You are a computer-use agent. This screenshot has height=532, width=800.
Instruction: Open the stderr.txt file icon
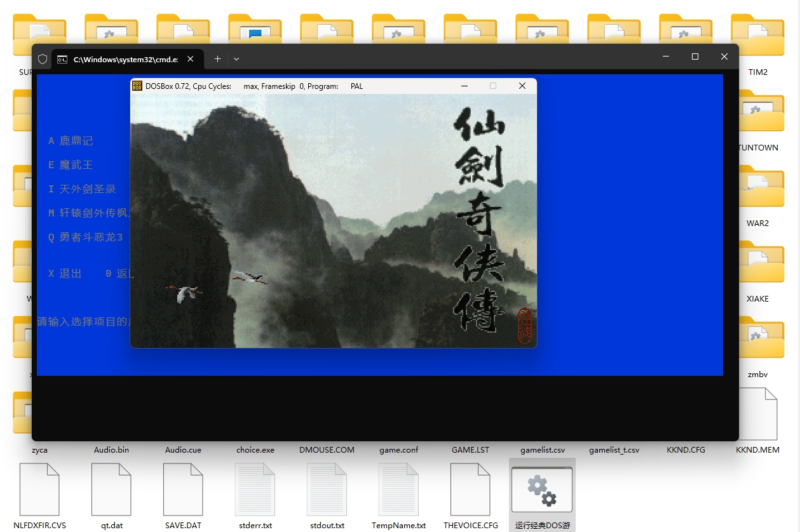pos(255,489)
